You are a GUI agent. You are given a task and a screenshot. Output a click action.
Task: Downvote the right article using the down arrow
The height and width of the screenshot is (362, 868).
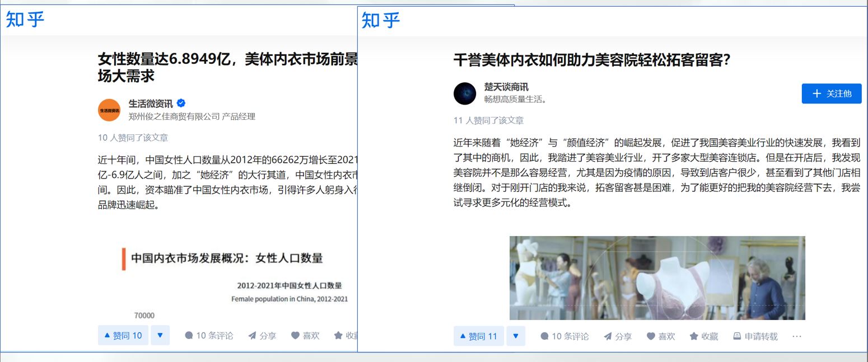click(516, 336)
